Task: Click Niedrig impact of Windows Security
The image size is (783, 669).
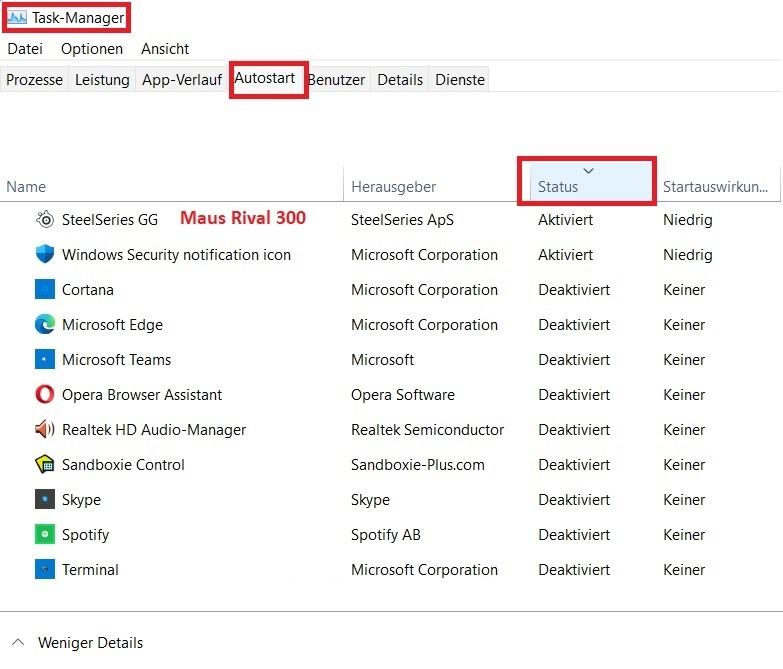Action: [x=688, y=255]
